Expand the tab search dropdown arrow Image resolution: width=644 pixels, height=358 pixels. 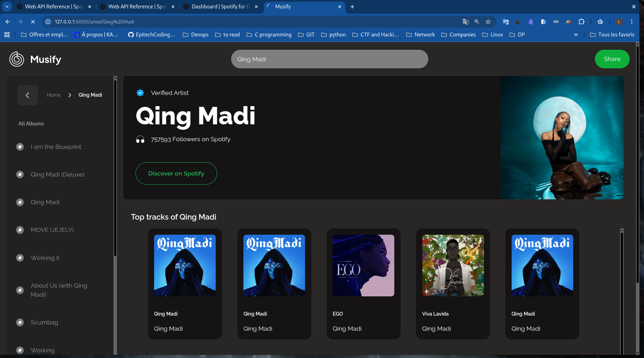point(7,7)
